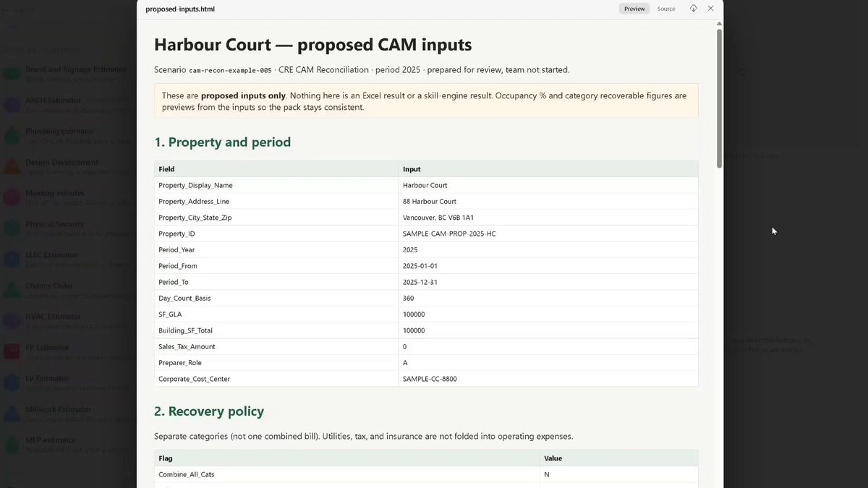This screenshot has width=868, height=488.
Task: Open Plumbing estimator icon in background sidebar
Action: 12,136
